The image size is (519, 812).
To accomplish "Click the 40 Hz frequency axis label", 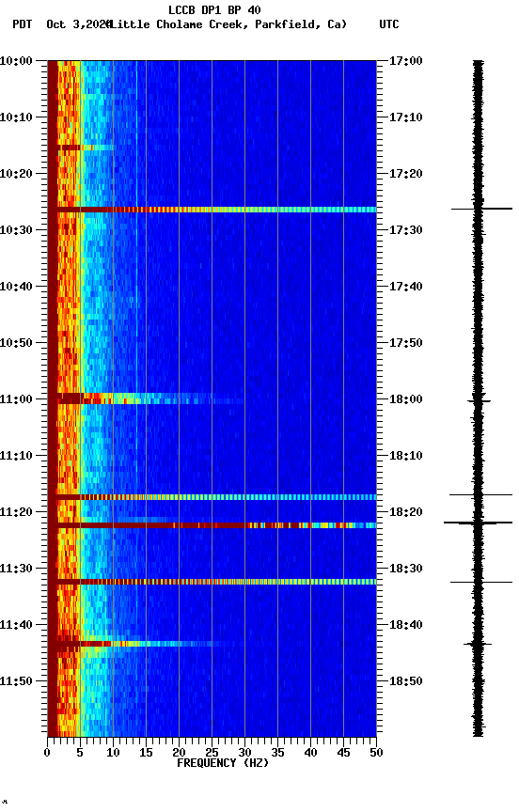I will pos(310,753).
